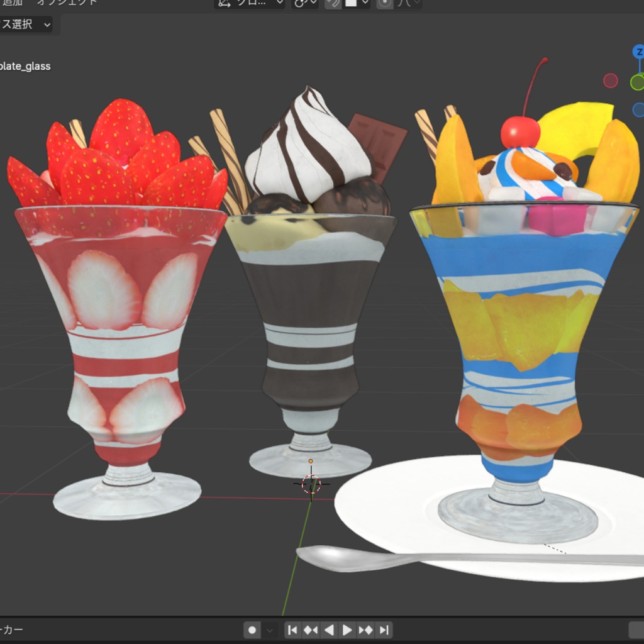
Task: Open the snapping options dropdown arrow
Action: [365, 4]
